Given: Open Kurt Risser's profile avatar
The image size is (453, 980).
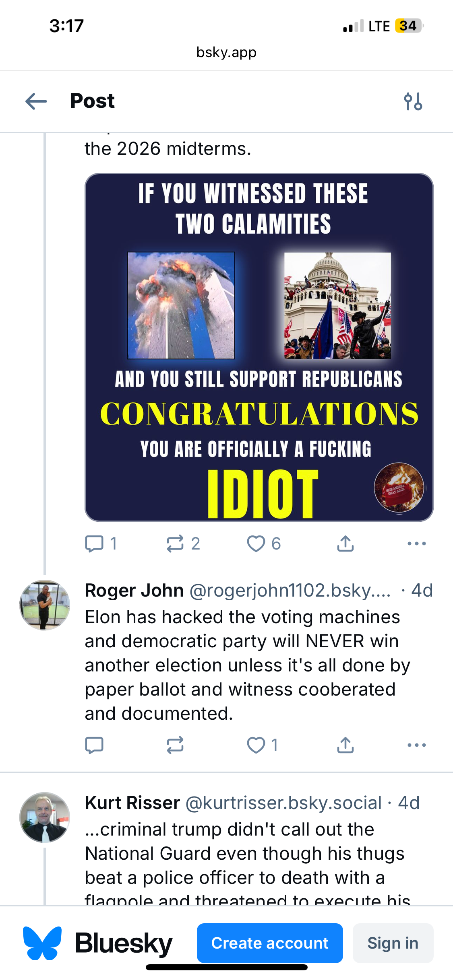Looking at the screenshot, I should pos(45,817).
